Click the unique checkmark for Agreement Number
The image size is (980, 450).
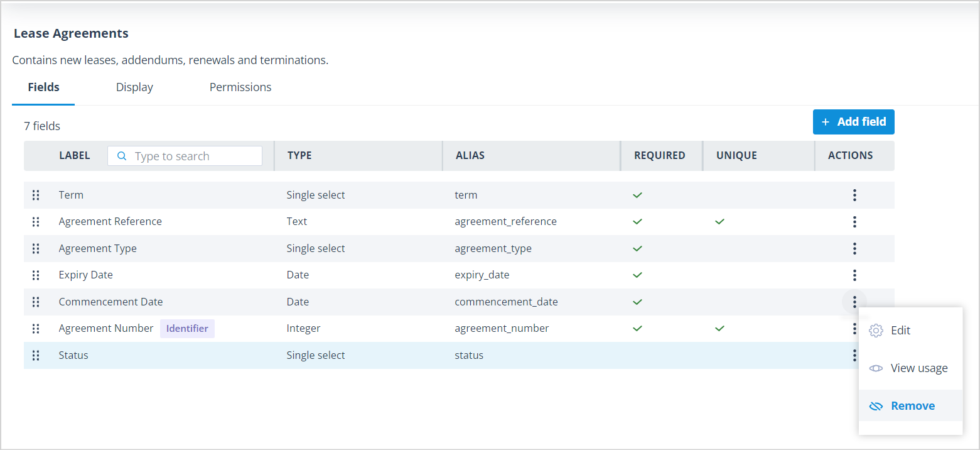[719, 328]
